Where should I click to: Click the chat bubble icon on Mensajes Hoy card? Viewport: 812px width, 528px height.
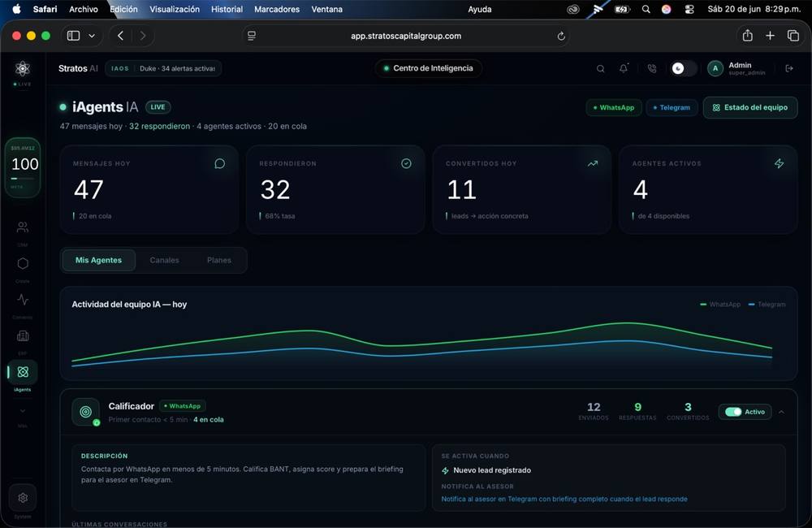pos(219,164)
